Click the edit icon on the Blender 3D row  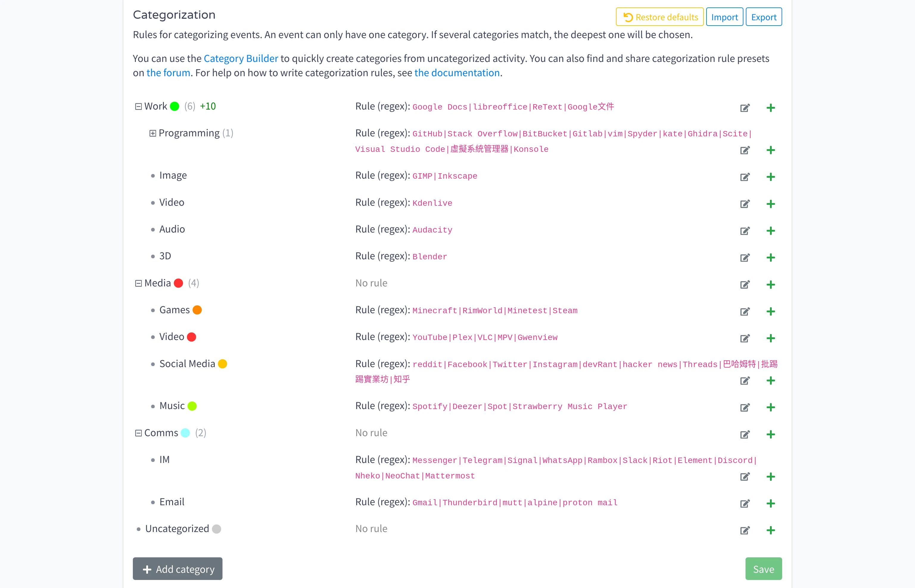[745, 258]
